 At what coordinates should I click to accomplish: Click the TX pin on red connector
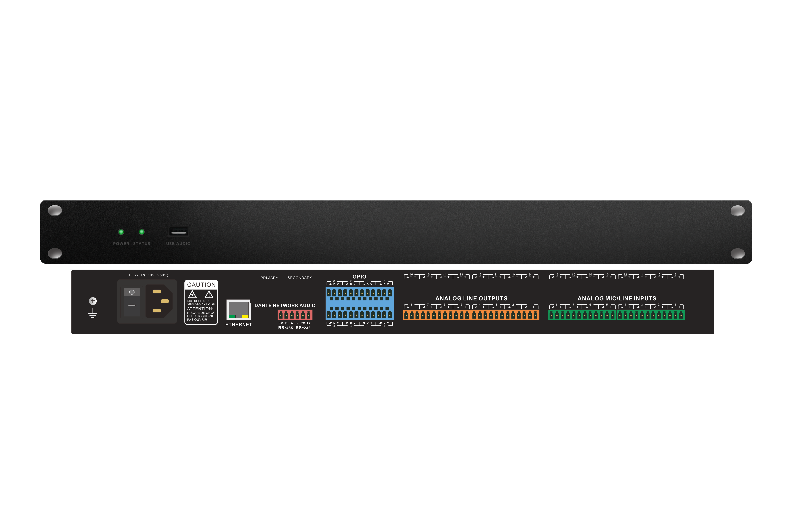click(309, 315)
